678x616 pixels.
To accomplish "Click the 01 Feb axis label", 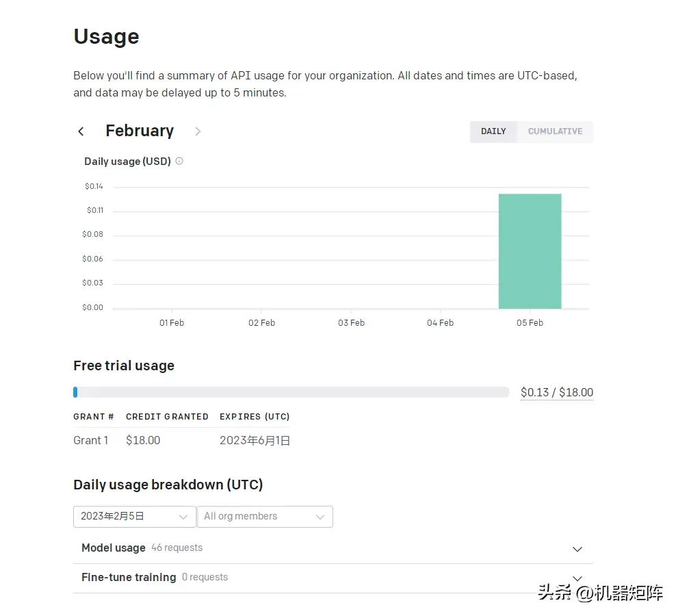I will tap(172, 323).
